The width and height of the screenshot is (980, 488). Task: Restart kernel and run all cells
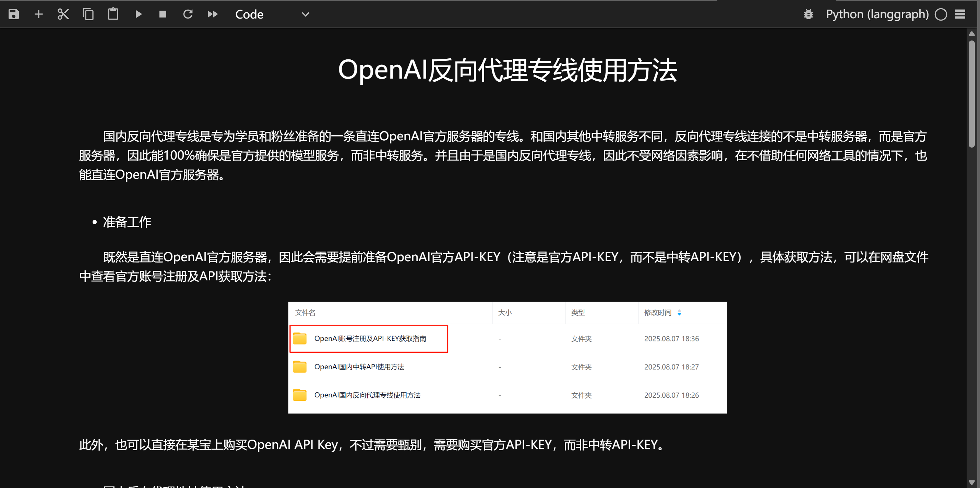213,14
